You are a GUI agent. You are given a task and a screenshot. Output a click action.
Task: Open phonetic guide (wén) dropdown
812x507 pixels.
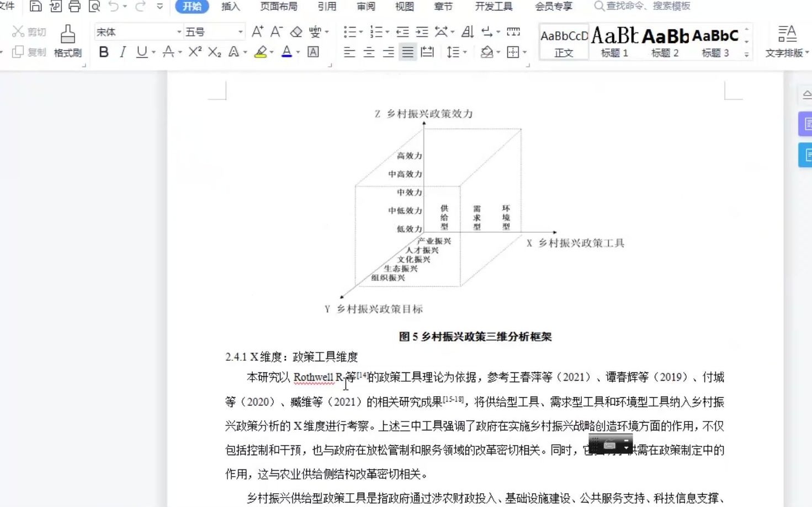[x=327, y=32]
